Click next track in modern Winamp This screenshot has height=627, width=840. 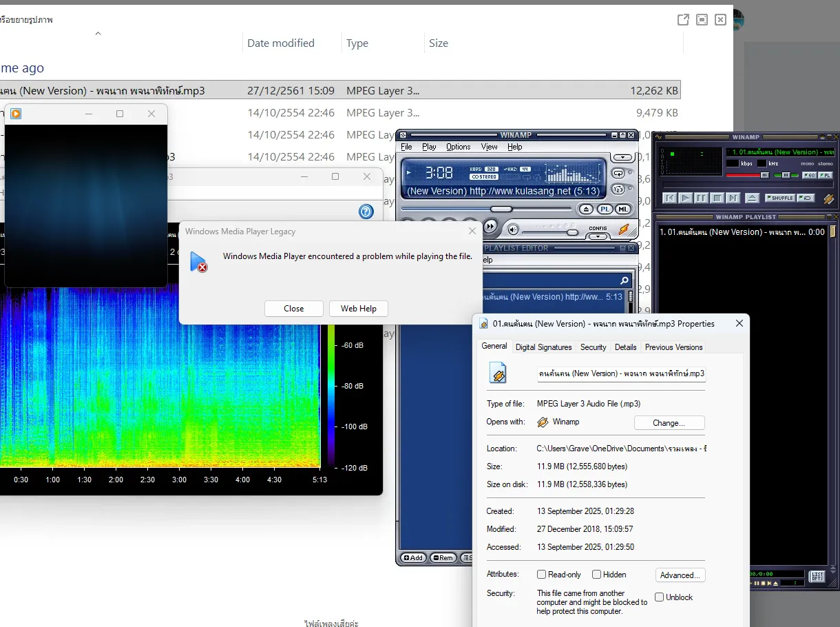coord(490,226)
